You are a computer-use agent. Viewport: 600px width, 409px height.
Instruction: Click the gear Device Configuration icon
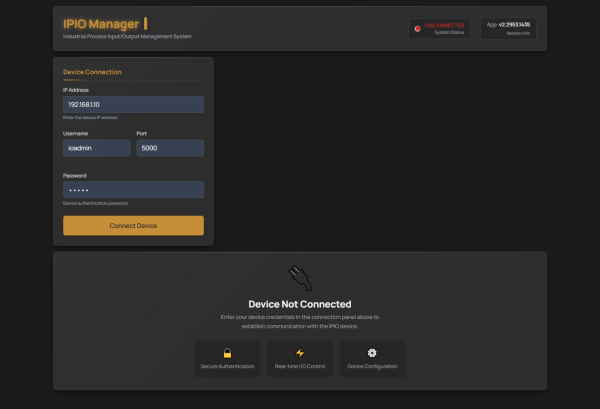point(372,352)
